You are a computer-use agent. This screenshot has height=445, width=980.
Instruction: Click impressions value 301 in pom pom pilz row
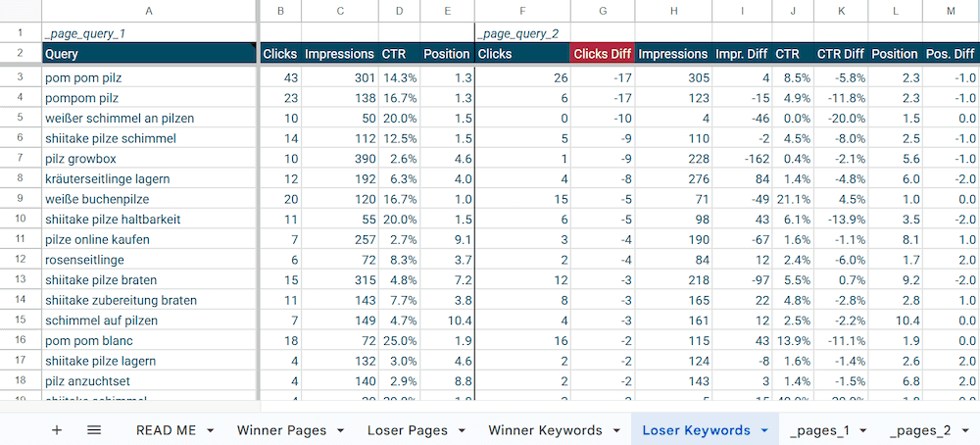[x=340, y=77]
